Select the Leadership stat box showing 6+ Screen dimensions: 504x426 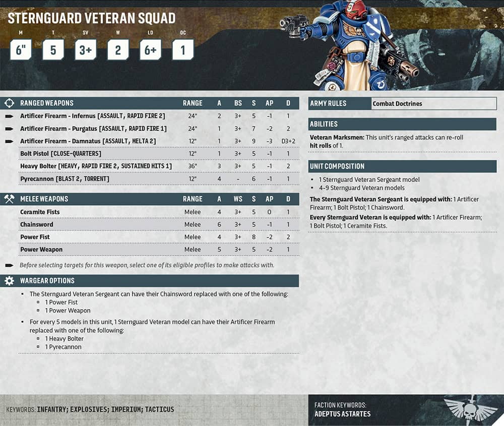coord(150,50)
